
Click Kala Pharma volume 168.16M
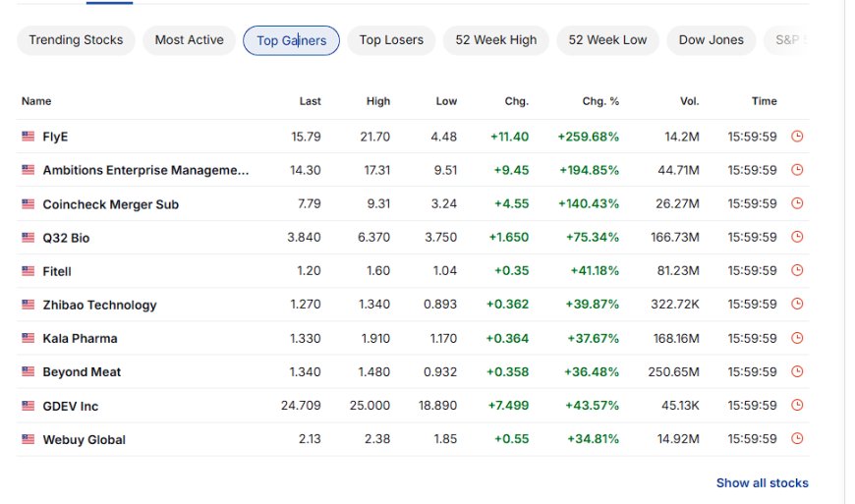pos(676,339)
